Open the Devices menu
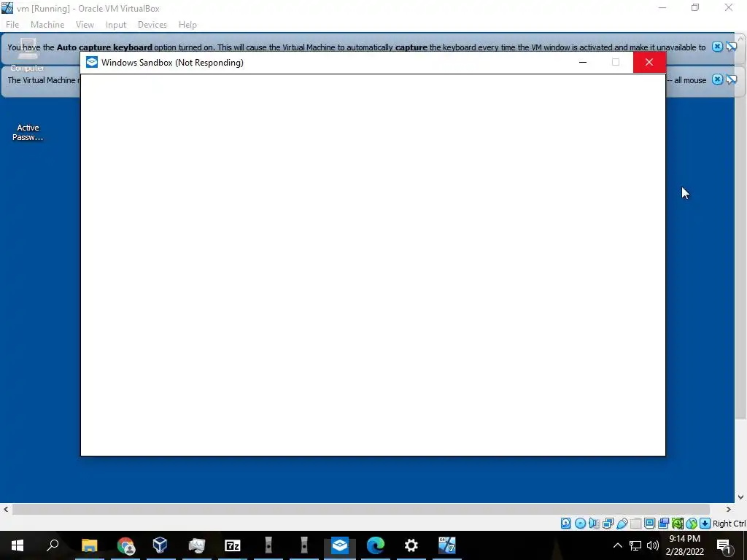The image size is (747, 560). (x=152, y=25)
